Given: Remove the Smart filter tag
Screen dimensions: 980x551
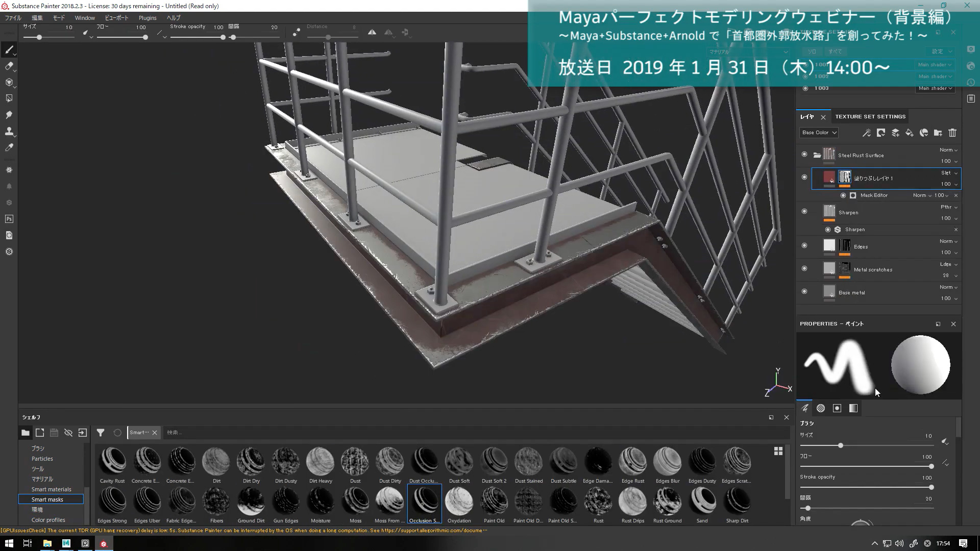Looking at the screenshot, I should tap(155, 433).
